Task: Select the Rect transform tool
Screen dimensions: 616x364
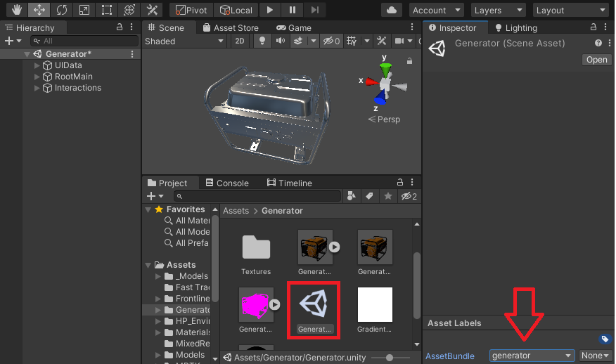Action: tap(106, 10)
